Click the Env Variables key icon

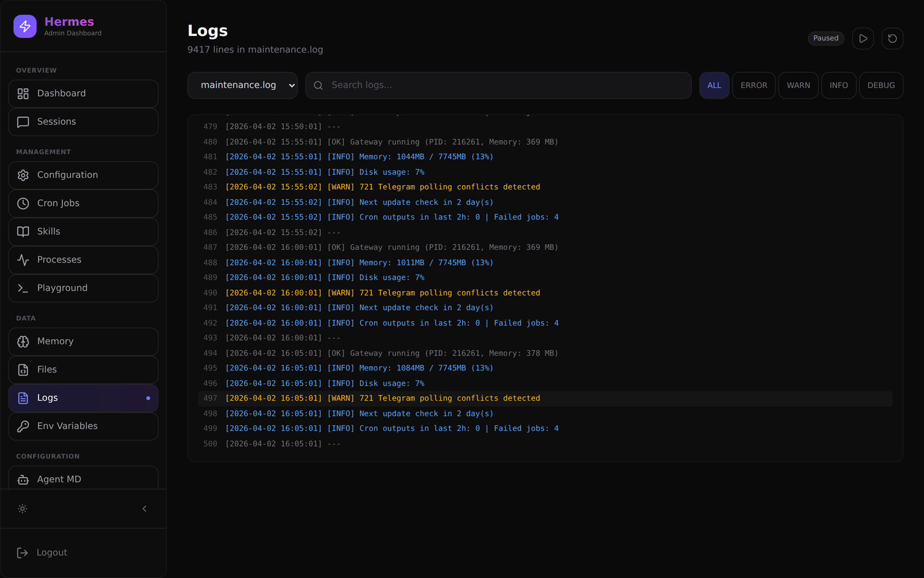point(23,426)
